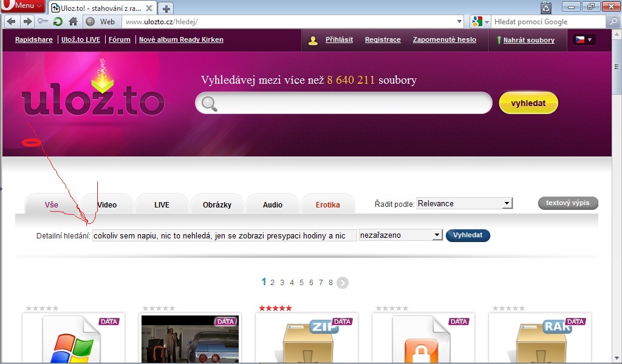
Task: Open the closed tabs trash icon
Action: click(546, 7)
